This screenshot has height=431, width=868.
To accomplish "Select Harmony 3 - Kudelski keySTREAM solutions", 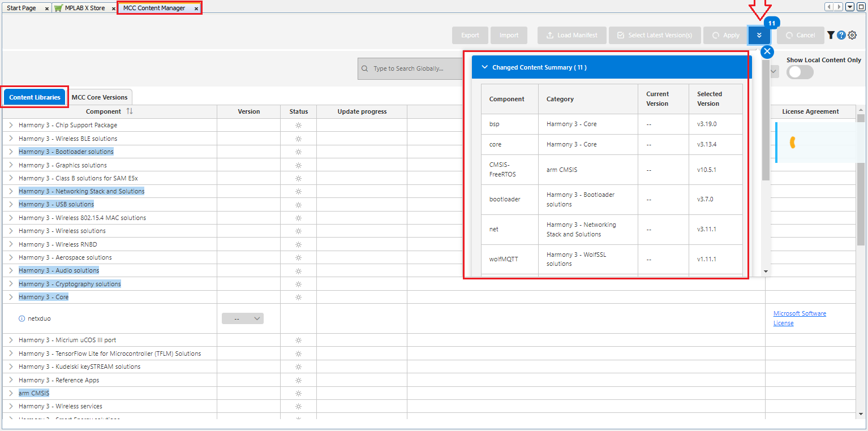I will coord(79,367).
